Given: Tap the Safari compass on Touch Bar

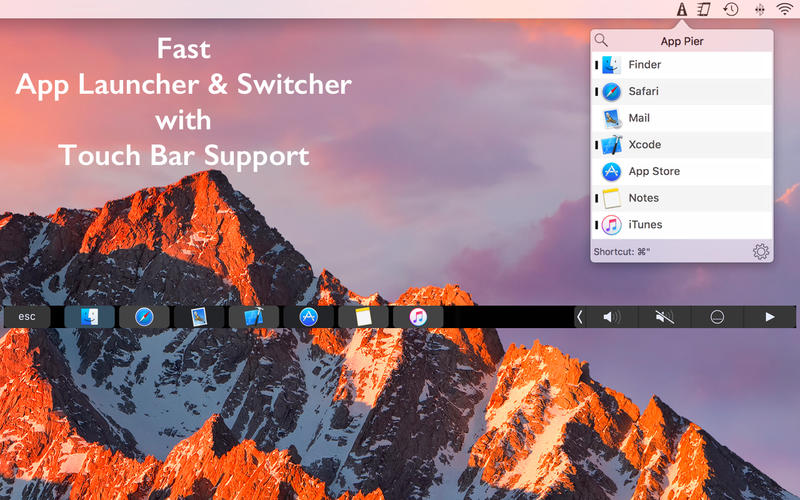Looking at the screenshot, I should pos(144,317).
